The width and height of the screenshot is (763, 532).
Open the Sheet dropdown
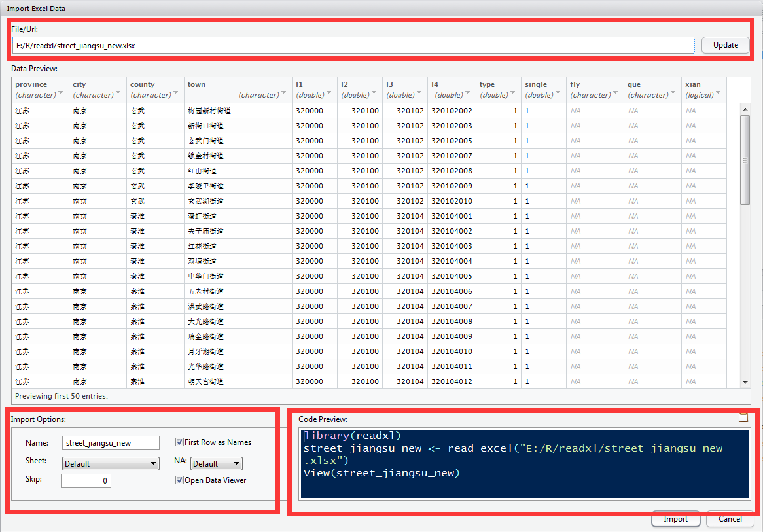point(111,464)
